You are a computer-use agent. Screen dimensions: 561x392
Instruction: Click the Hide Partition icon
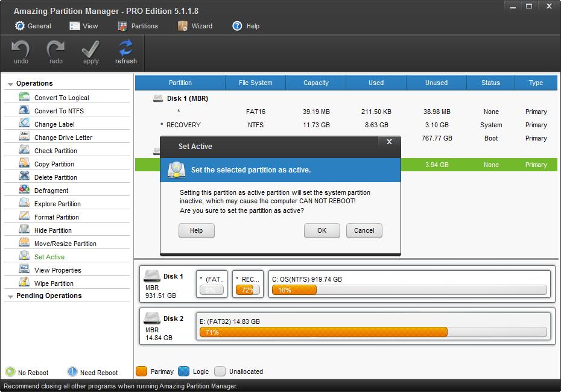[24, 229]
